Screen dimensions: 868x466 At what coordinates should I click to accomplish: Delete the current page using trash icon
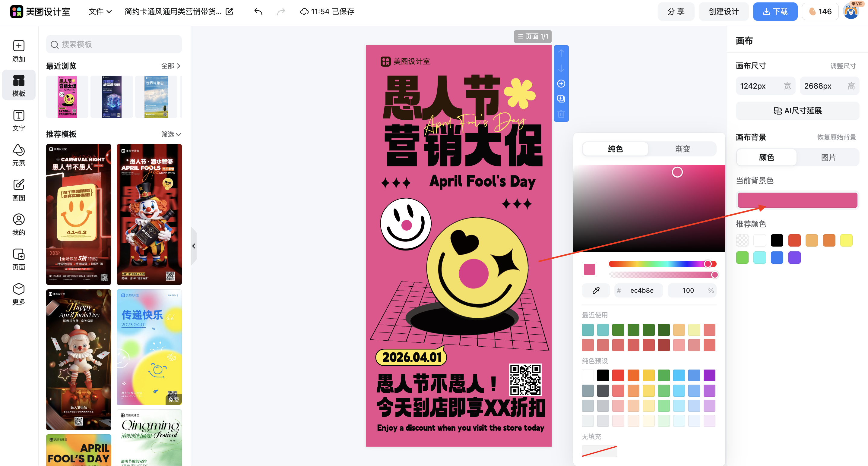click(561, 115)
